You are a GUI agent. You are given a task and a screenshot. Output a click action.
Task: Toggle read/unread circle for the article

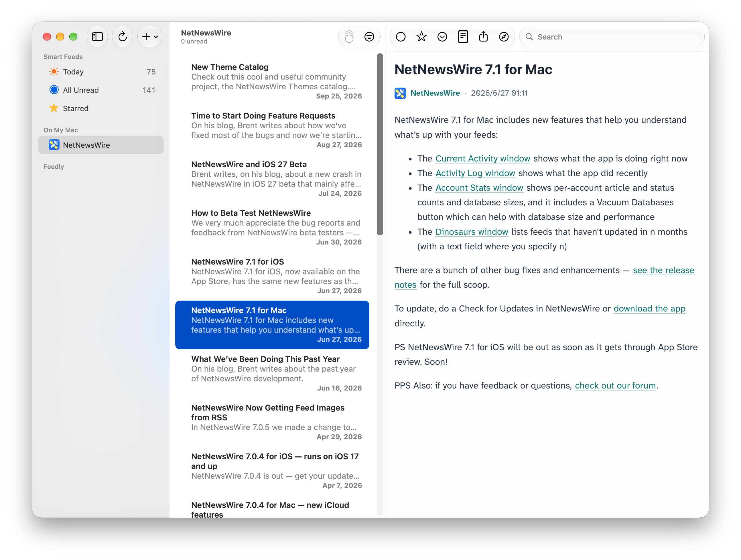[x=401, y=37]
